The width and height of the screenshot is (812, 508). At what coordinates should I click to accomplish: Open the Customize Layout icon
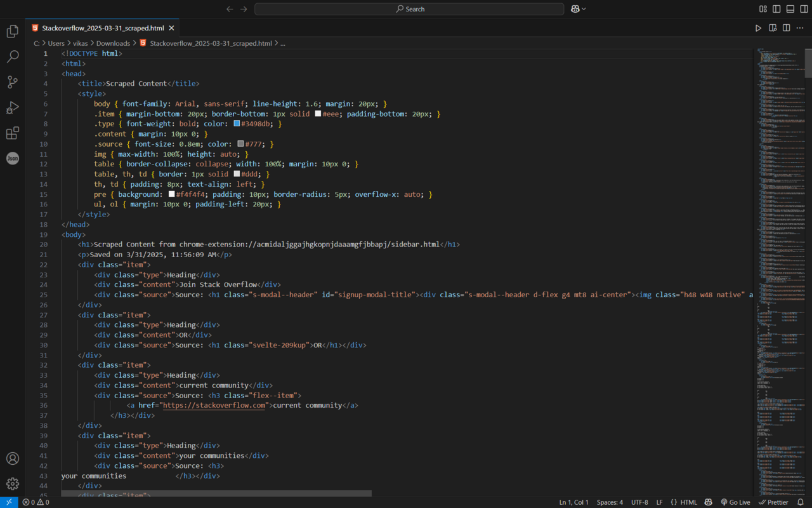coord(763,9)
